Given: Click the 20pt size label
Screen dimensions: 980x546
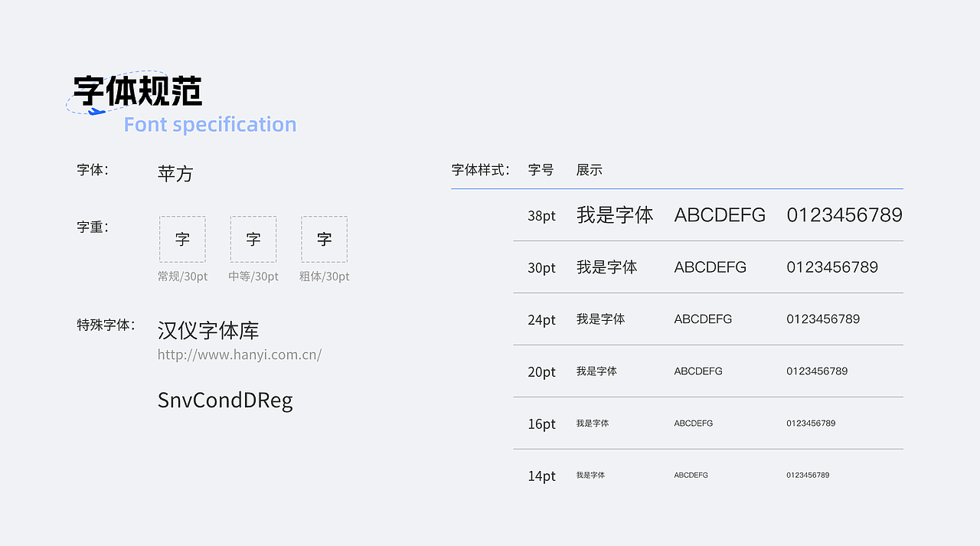Looking at the screenshot, I should pos(541,372).
